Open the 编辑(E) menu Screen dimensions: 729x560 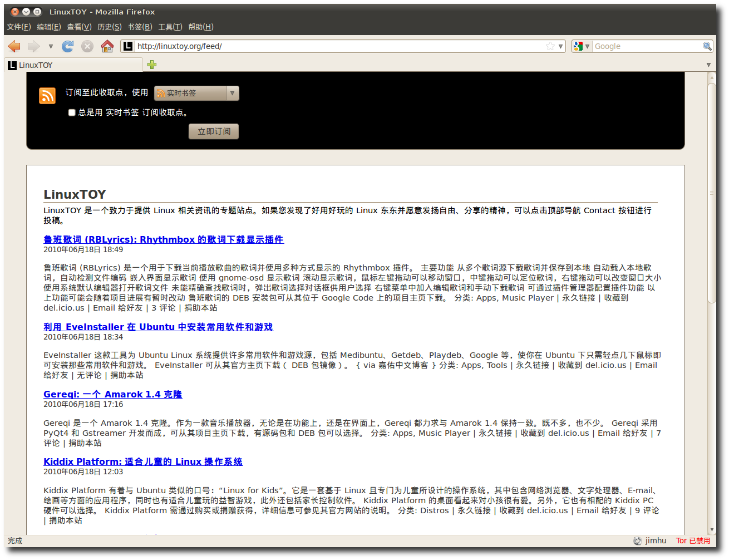coord(49,27)
